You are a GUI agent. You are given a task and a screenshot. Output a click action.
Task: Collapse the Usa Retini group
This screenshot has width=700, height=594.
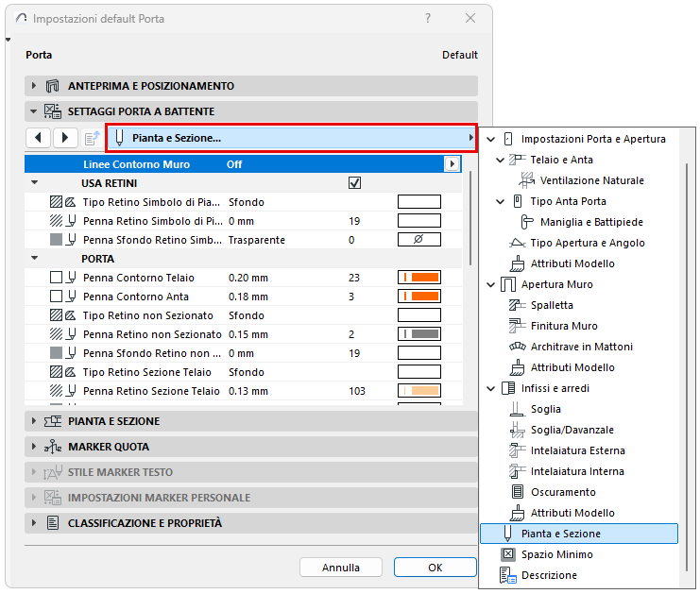pos(34,182)
